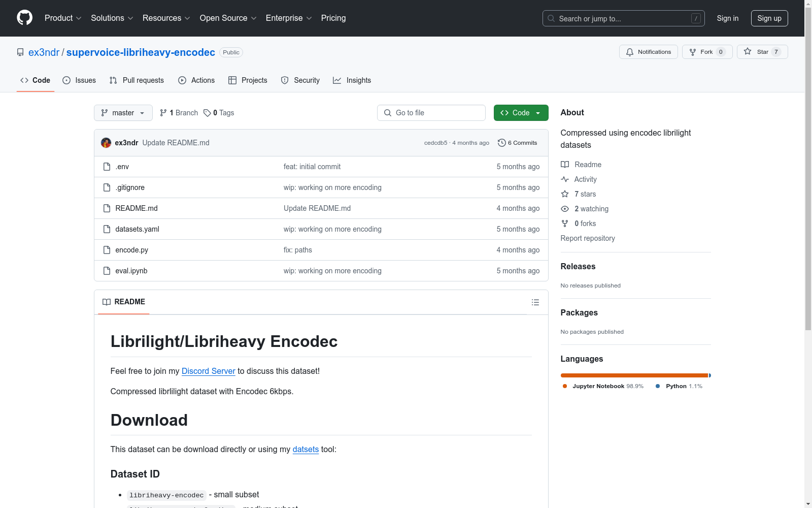Switch to the Issues tab
The width and height of the screenshot is (812, 508).
(x=79, y=80)
